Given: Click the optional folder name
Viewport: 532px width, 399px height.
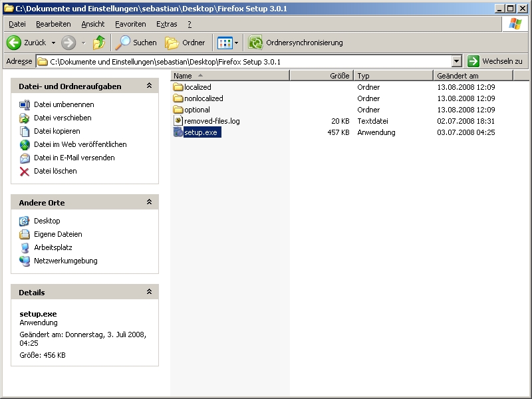Looking at the screenshot, I should tap(197, 110).
